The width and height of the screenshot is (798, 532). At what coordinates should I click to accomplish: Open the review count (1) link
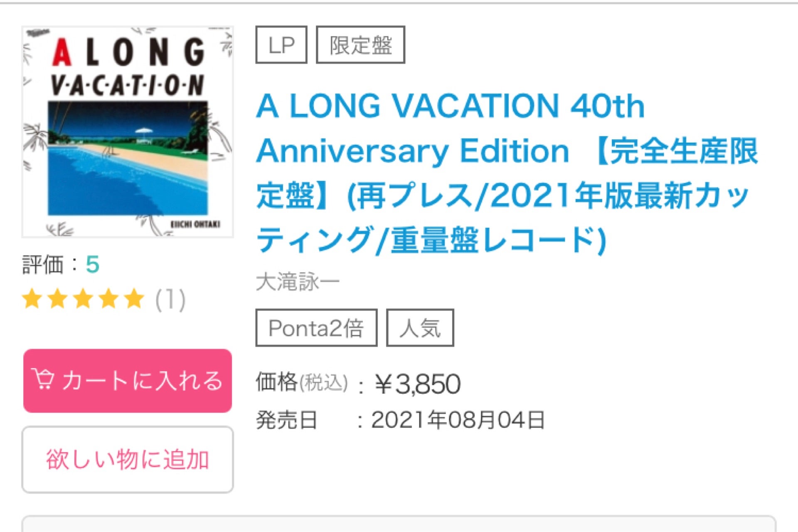point(170,300)
